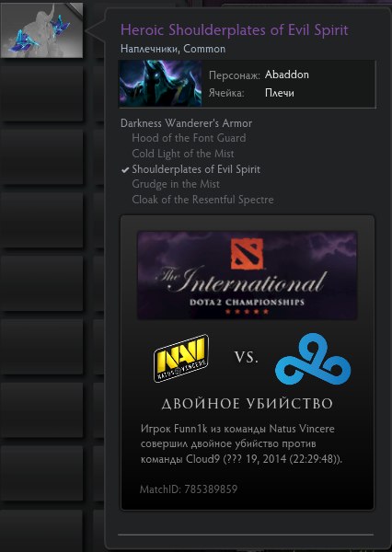Screen dimensions: 392x552
Task: Click the MatchID 785389859 text
Action: (189, 489)
